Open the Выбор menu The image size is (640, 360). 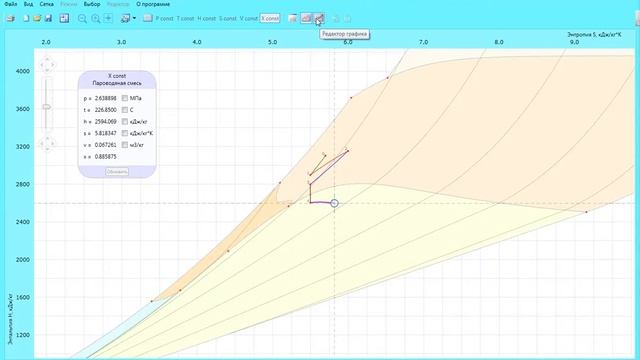point(91,4)
